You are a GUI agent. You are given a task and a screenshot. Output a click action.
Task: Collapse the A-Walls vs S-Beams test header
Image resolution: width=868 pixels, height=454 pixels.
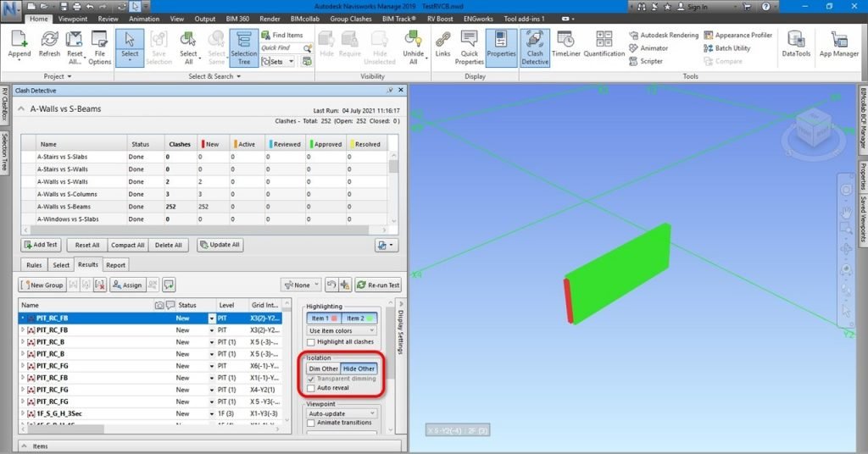tap(21, 109)
